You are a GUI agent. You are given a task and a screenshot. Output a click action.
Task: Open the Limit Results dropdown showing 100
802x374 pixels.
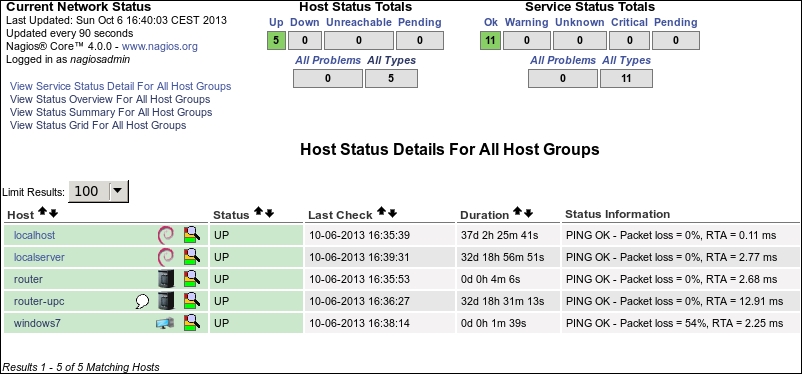point(98,191)
